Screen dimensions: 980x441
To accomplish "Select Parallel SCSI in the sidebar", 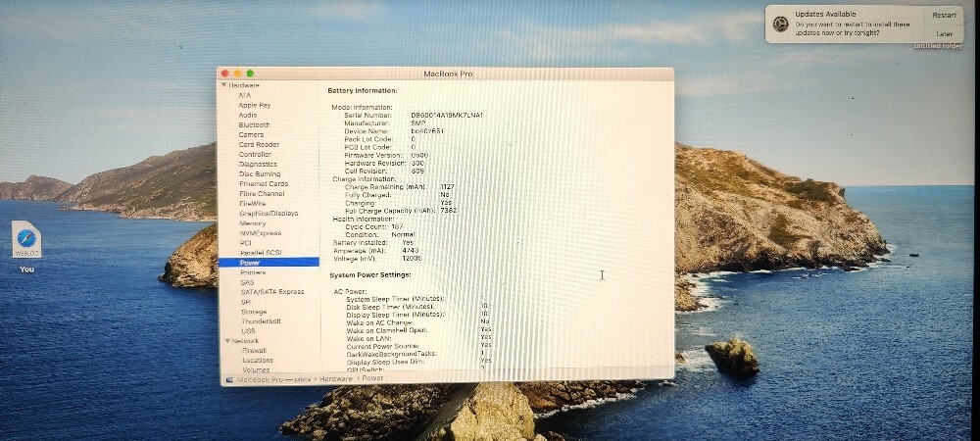I will point(261,253).
